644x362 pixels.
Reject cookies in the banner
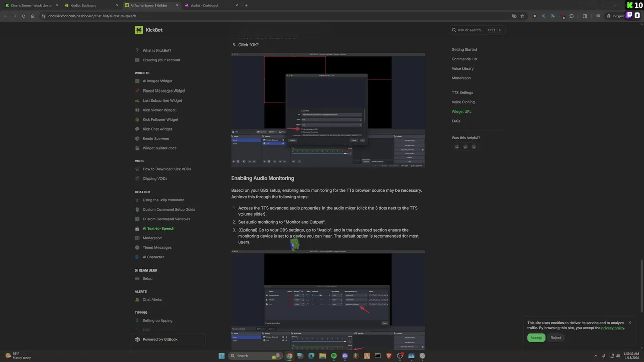555,338
